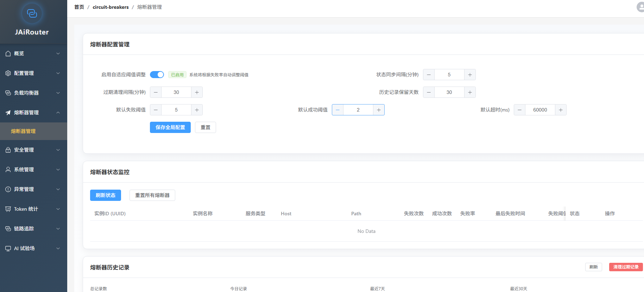Image resolution: width=644 pixels, height=292 pixels.
Task: Expand the AI 试验场 menu chevron
Action: coord(58,248)
